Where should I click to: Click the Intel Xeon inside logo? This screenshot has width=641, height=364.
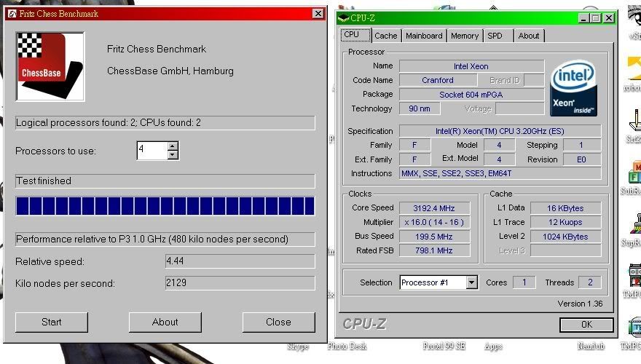(573, 88)
